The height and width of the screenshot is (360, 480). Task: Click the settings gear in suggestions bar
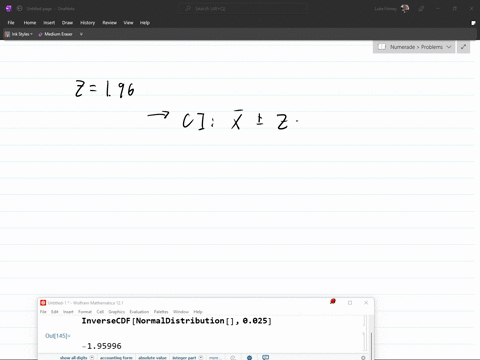tap(363, 358)
